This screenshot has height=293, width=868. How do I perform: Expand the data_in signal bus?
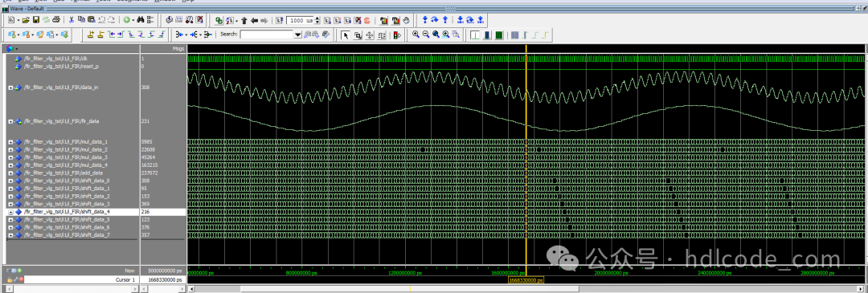10,87
